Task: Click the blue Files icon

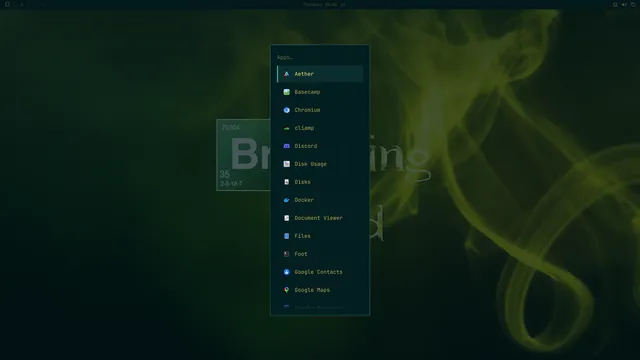Action: [x=287, y=236]
